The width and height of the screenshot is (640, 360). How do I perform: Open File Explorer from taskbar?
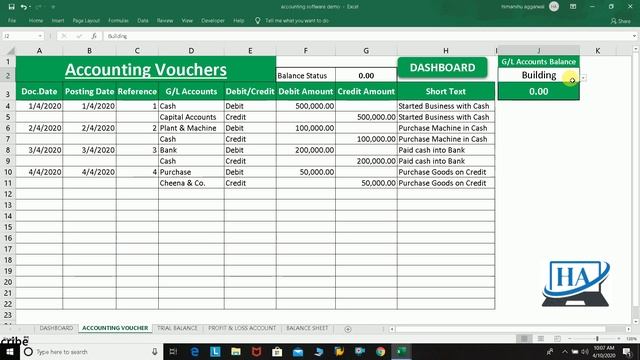point(236,351)
